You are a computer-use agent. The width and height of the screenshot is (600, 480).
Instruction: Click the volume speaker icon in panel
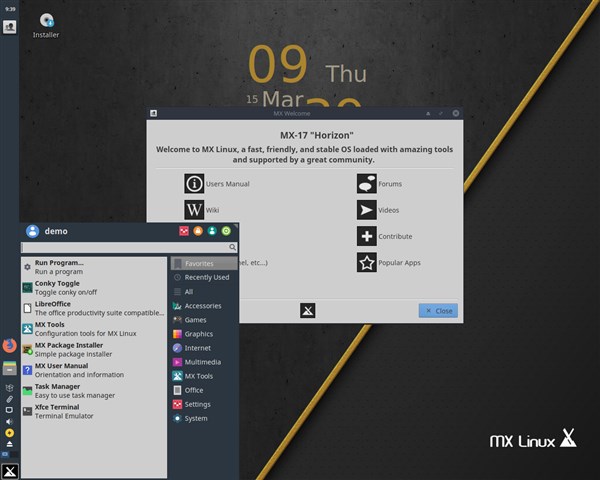pos(9,421)
